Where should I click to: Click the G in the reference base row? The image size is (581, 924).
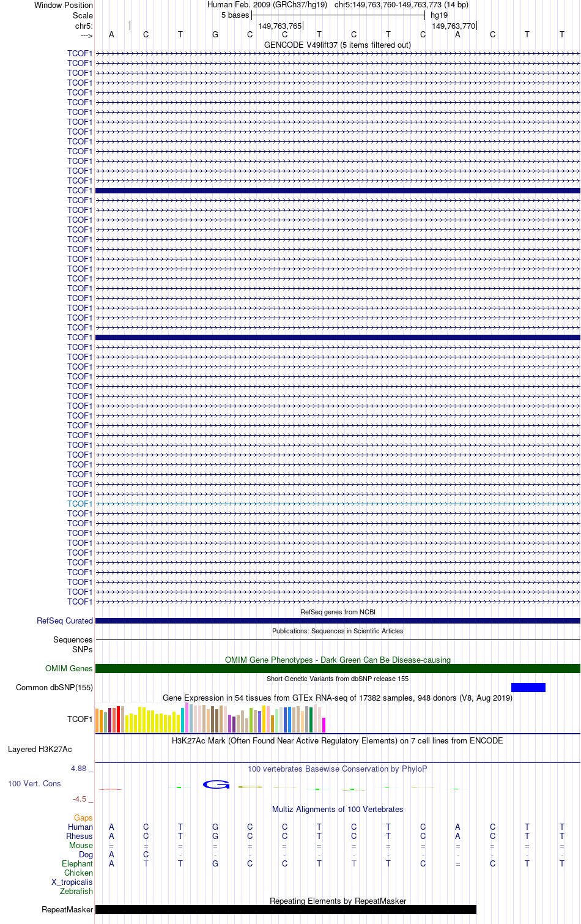click(215, 34)
